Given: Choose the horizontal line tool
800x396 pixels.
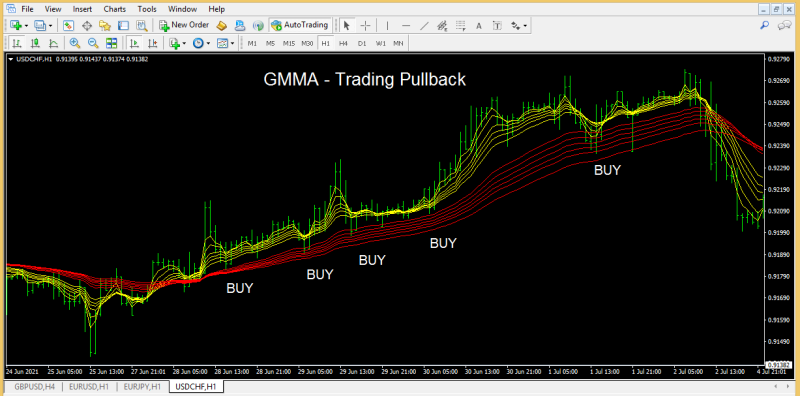Looking at the screenshot, I should [x=406, y=25].
